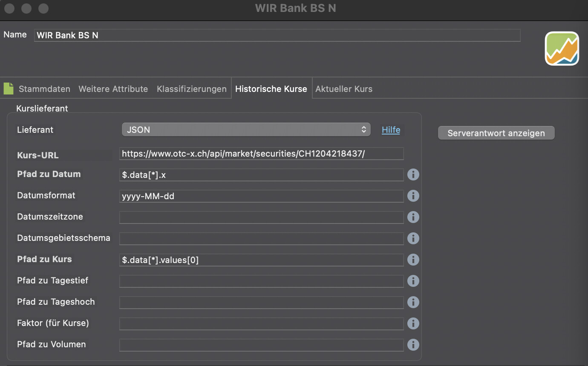Image resolution: width=588 pixels, height=366 pixels.
Task: Focus the Name field with WIR Bank
Action: tap(277, 35)
